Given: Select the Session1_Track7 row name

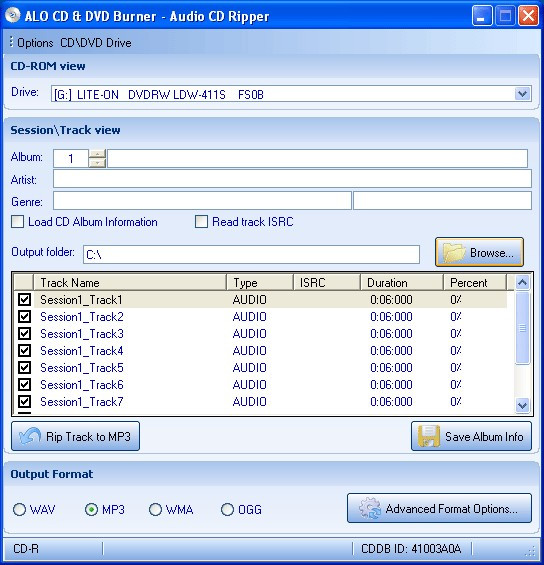Looking at the screenshot, I should (x=82, y=401).
